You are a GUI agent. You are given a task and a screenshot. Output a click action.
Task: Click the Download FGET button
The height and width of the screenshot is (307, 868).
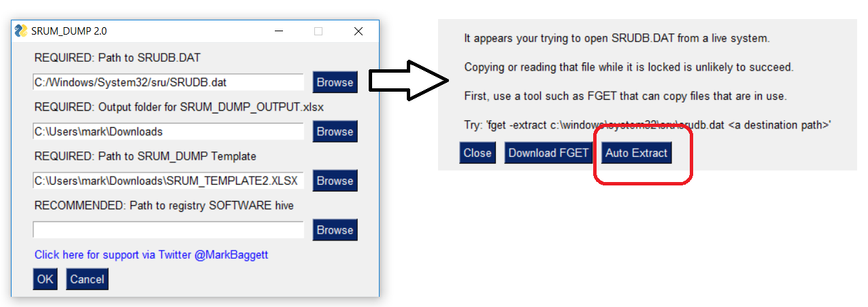coord(548,153)
